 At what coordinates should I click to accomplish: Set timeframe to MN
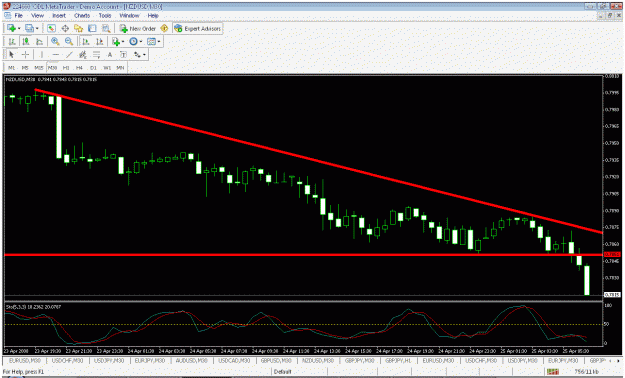(120, 68)
